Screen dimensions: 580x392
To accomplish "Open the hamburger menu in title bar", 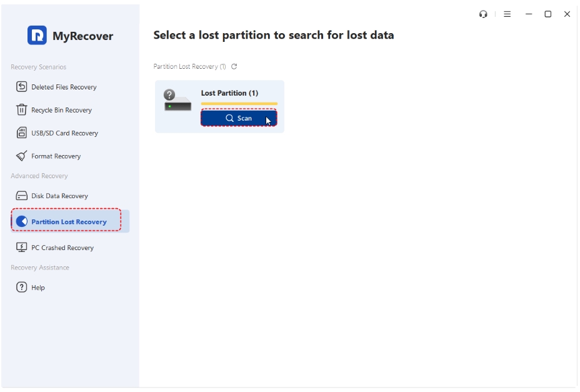I will pos(507,14).
